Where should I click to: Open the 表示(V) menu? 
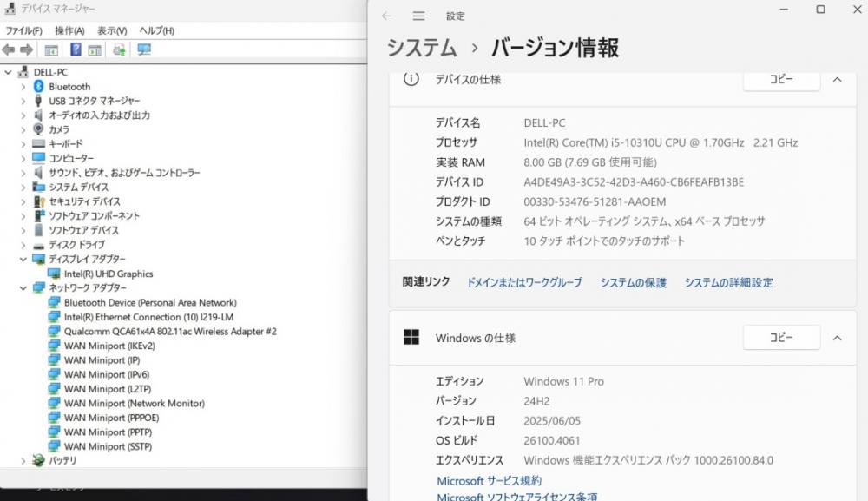tap(112, 30)
